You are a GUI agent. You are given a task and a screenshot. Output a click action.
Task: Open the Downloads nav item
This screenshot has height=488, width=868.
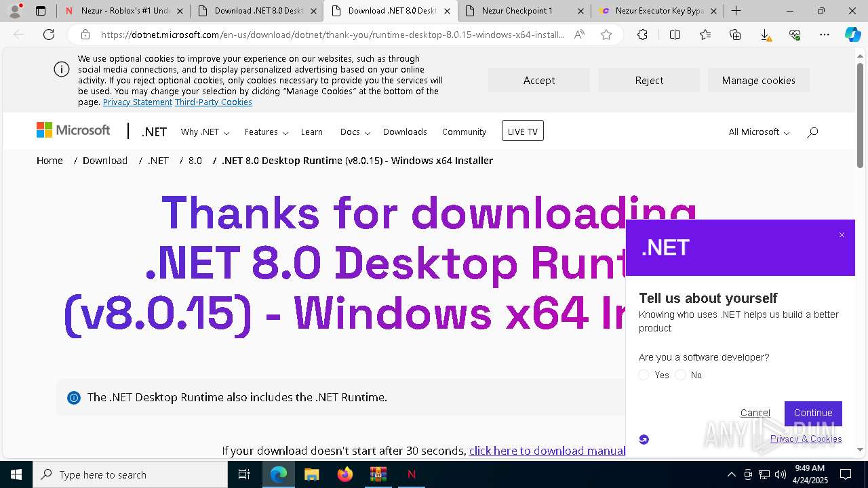405,132
